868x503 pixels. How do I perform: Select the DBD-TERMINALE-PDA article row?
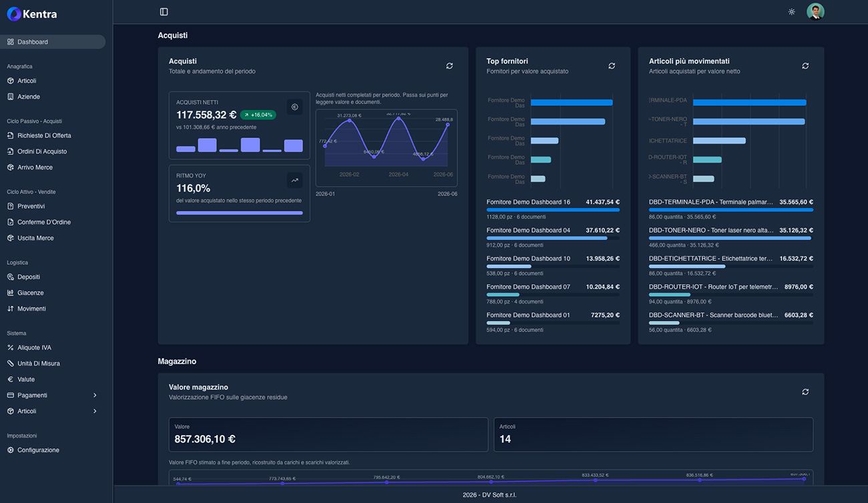(x=731, y=209)
